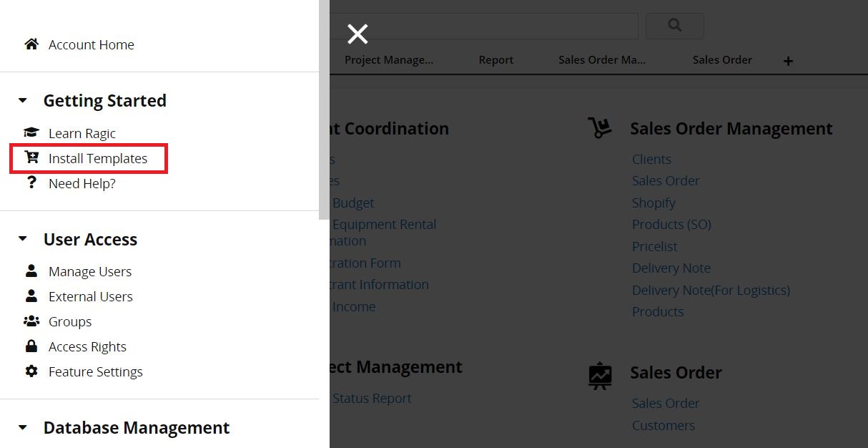868x448 pixels.
Task: Switch to the Sales Order tab
Action: (722, 60)
